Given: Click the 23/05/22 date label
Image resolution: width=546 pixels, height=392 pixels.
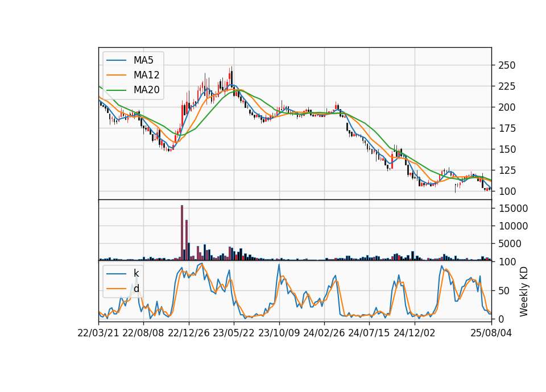Looking at the screenshot, I should [234, 333].
